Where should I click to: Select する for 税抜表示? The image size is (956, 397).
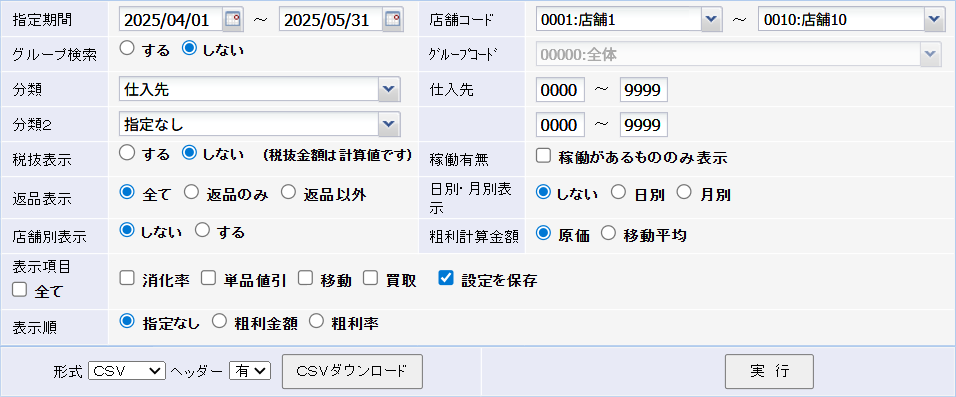click(127, 153)
